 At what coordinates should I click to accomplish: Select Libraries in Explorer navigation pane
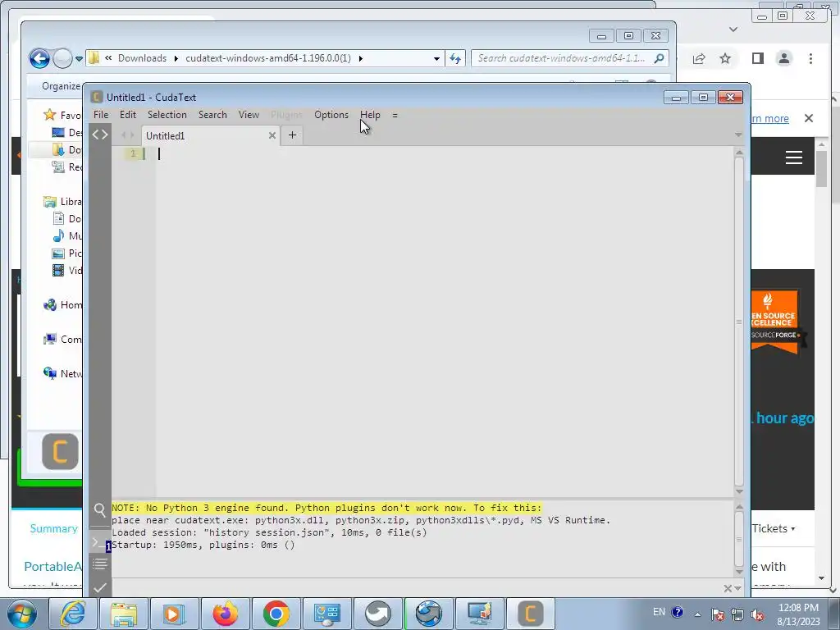62,202
